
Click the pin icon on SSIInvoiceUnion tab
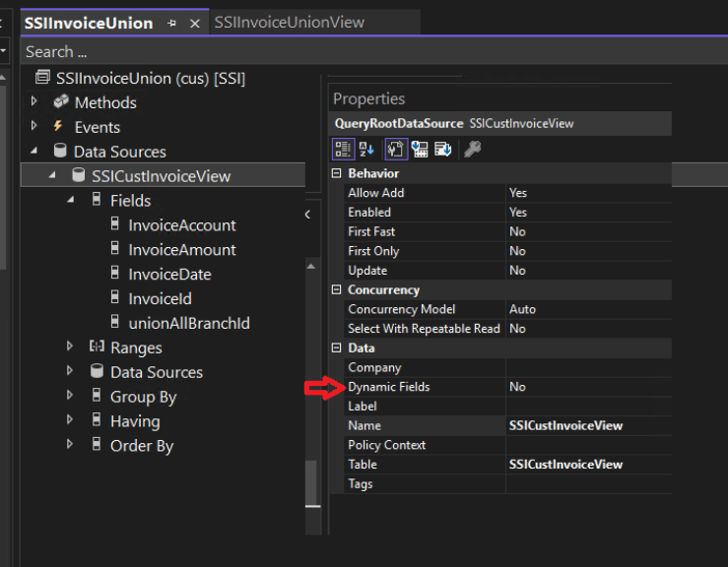(172, 23)
